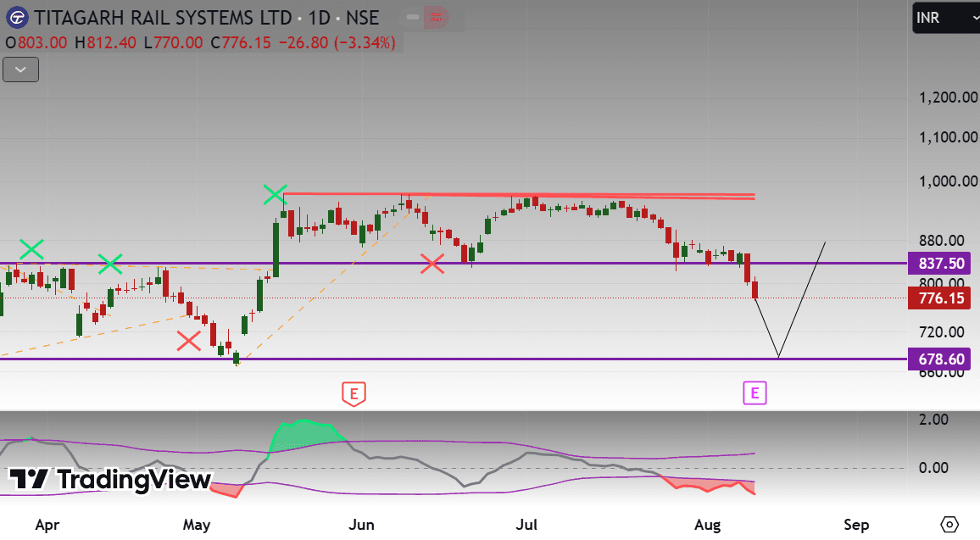Screen dimensions: 980x540
Task: Click the 0.00 indicator axis label
Action: click(x=933, y=467)
